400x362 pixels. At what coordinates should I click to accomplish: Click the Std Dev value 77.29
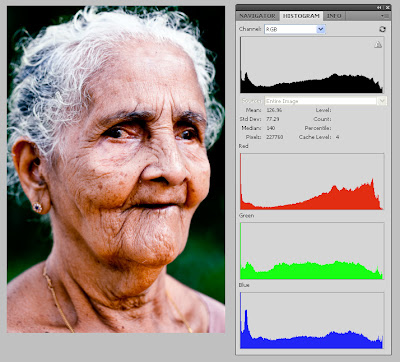(273, 119)
